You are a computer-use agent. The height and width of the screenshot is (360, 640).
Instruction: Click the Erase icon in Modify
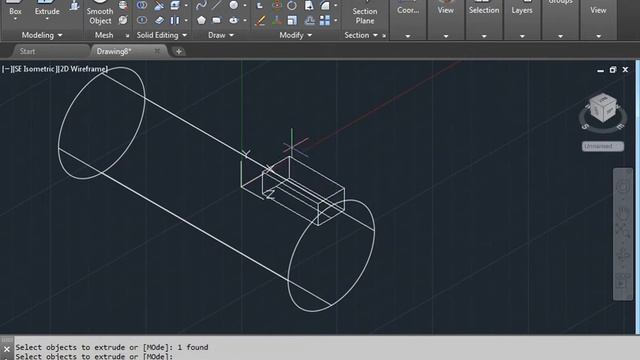[x=260, y=20]
